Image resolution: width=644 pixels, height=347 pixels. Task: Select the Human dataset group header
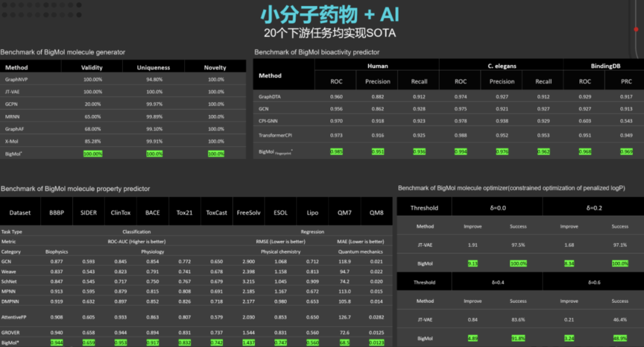[x=377, y=66]
